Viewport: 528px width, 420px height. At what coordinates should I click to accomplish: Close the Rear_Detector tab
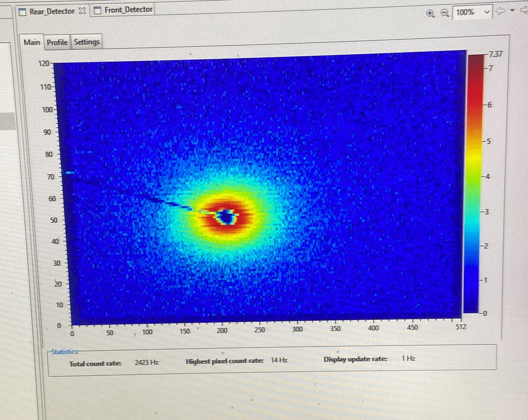tap(82, 11)
